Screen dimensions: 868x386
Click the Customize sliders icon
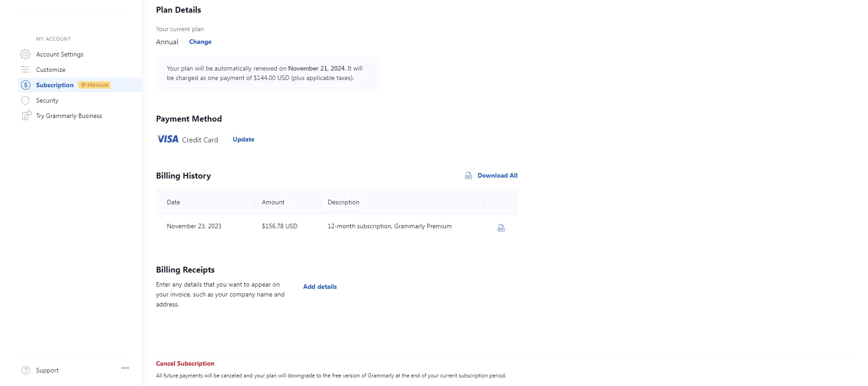click(x=25, y=70)
